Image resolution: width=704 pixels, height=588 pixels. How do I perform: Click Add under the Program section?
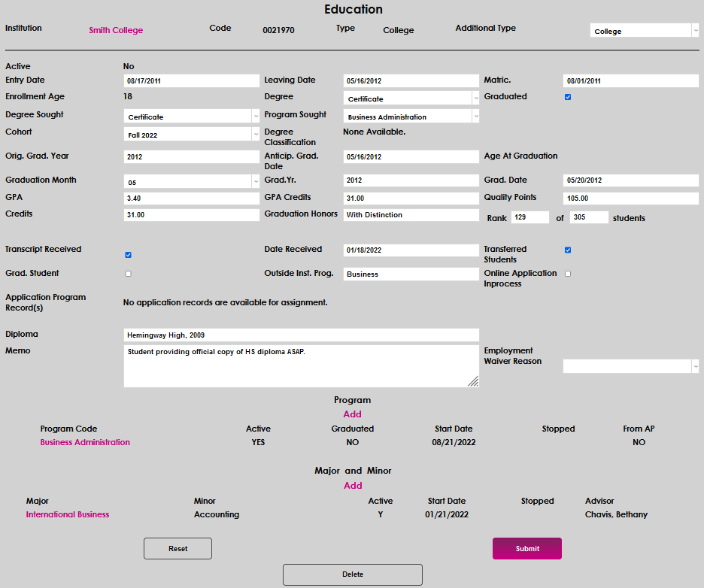(x=352, y=414)
